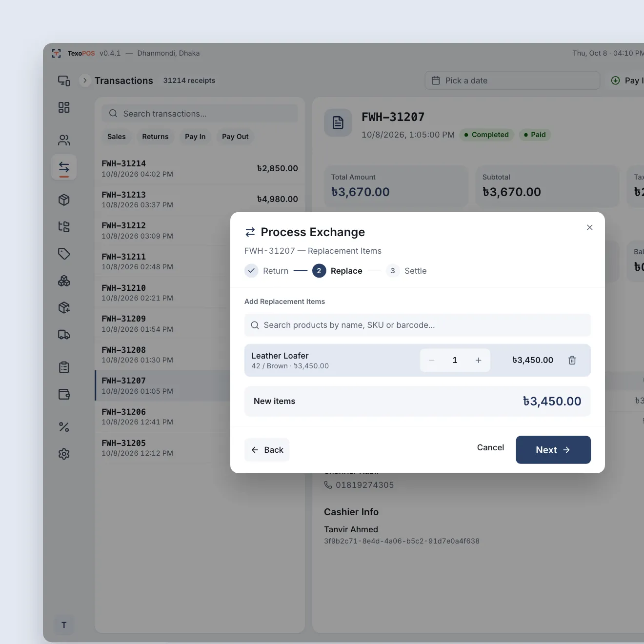Focus the replacement product search field
This screenshot has width=644, height=644.
point(418,325)
